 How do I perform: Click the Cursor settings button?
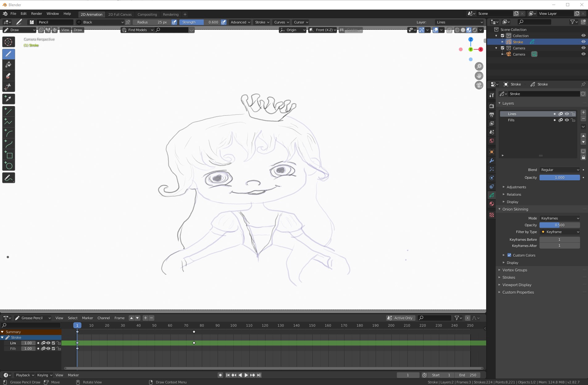pyautogui.click(x=301, y=22)
